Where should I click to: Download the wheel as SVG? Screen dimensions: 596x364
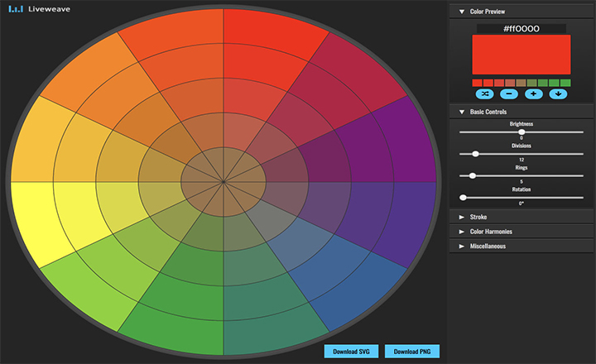click(x=351, y=352)
